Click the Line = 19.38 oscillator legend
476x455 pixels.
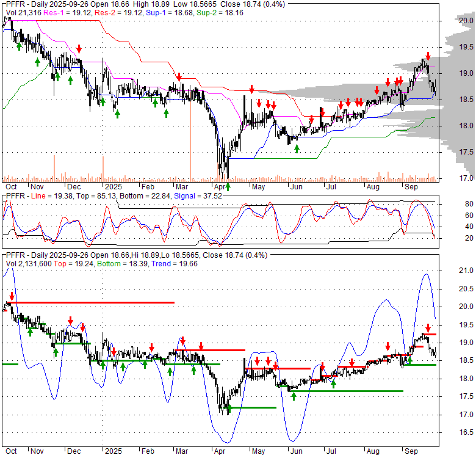52,196
